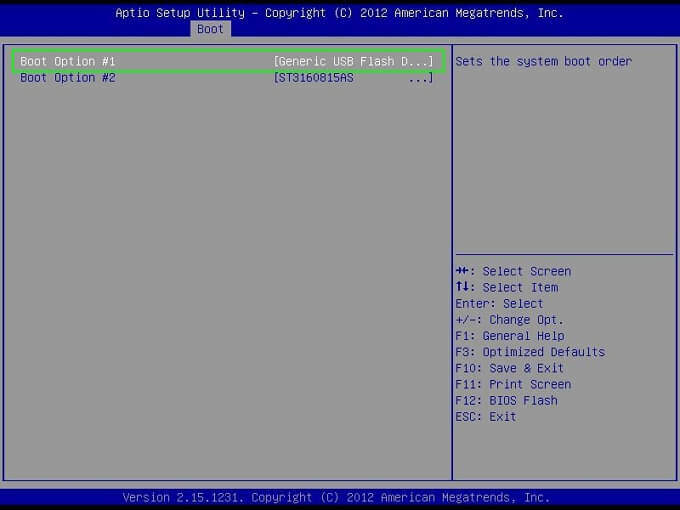Screen dimensions: 680x510
Task: Click the up-down arrows icon for Select Item
Action: pyautogui.click(x=462, y=287)
